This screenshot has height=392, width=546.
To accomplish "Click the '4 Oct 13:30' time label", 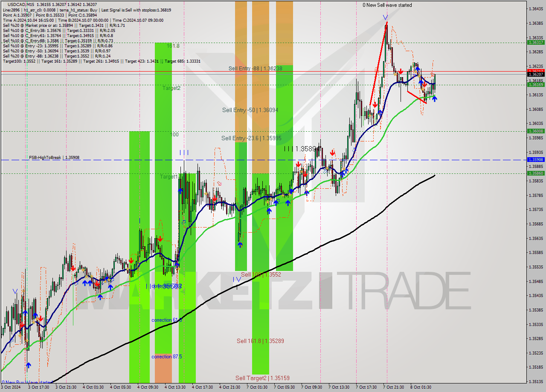I will [175, 387].
